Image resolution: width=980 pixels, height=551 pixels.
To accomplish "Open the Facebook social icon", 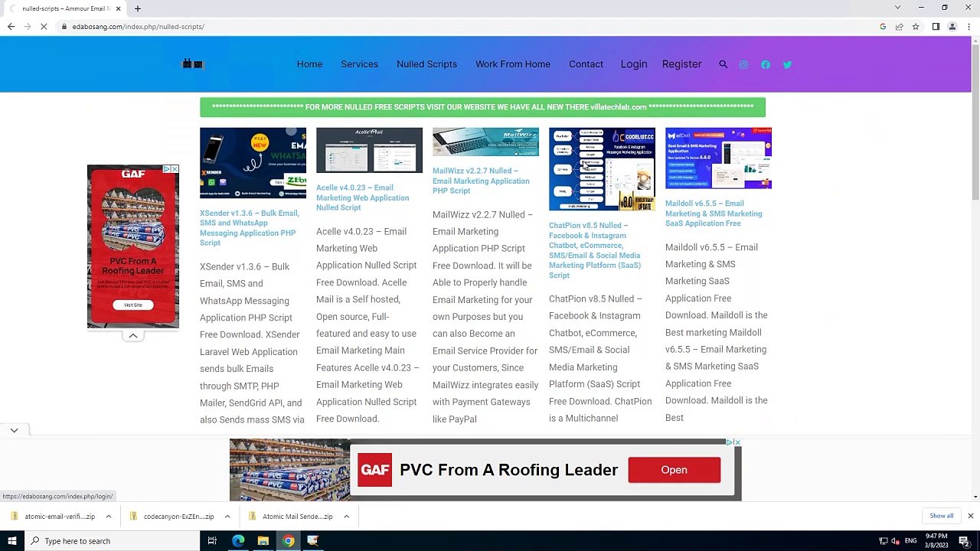I will point(766,64).
